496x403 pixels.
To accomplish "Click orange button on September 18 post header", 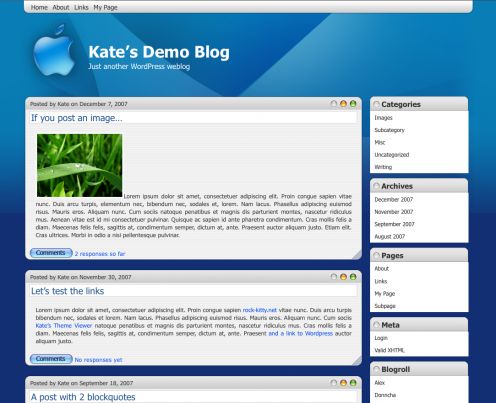I will coord(343,383).
